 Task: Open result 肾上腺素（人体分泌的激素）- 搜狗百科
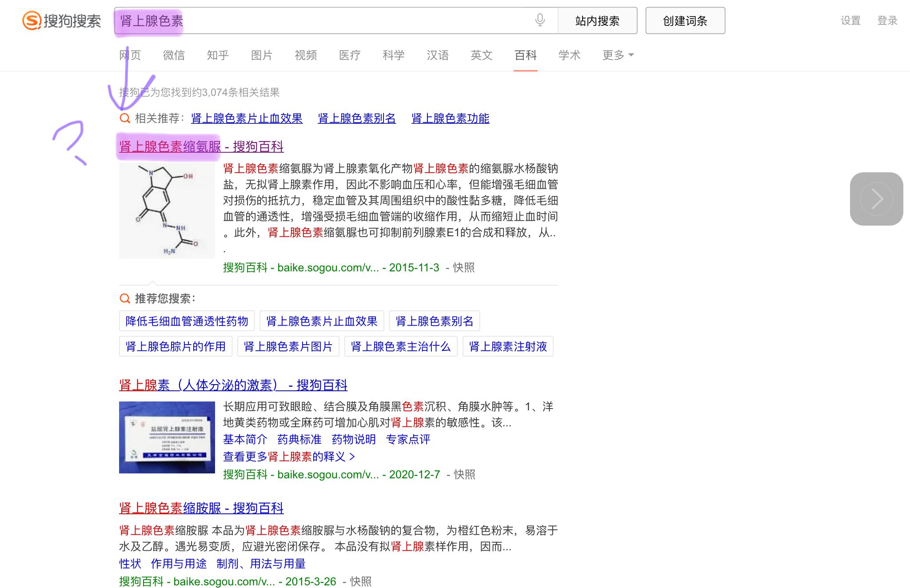233,385
